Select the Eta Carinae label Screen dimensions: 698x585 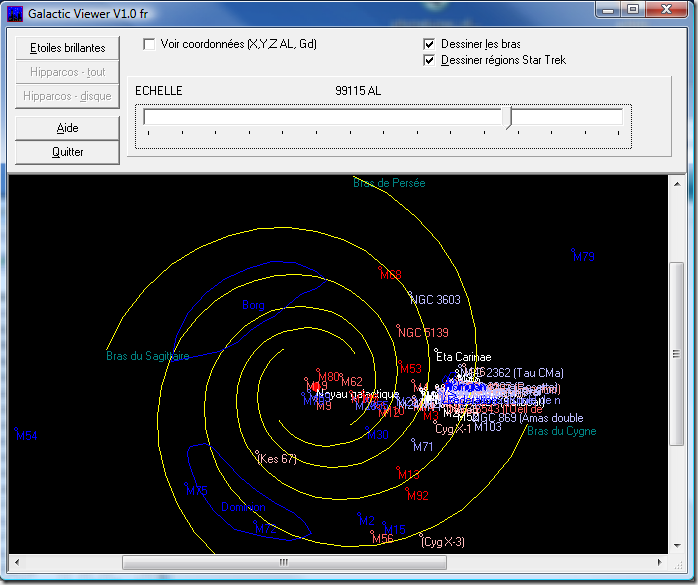pos(463,357)
